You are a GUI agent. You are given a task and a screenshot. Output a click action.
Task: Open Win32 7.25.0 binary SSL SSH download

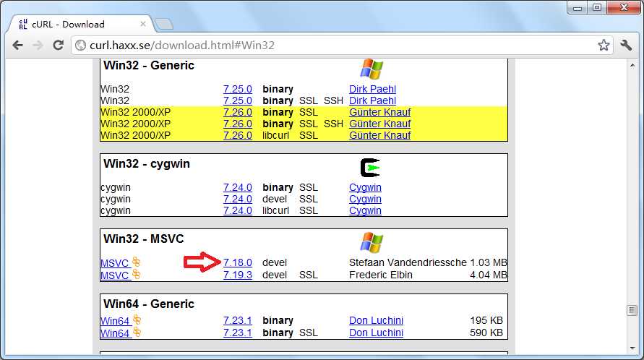pos(237,100)
